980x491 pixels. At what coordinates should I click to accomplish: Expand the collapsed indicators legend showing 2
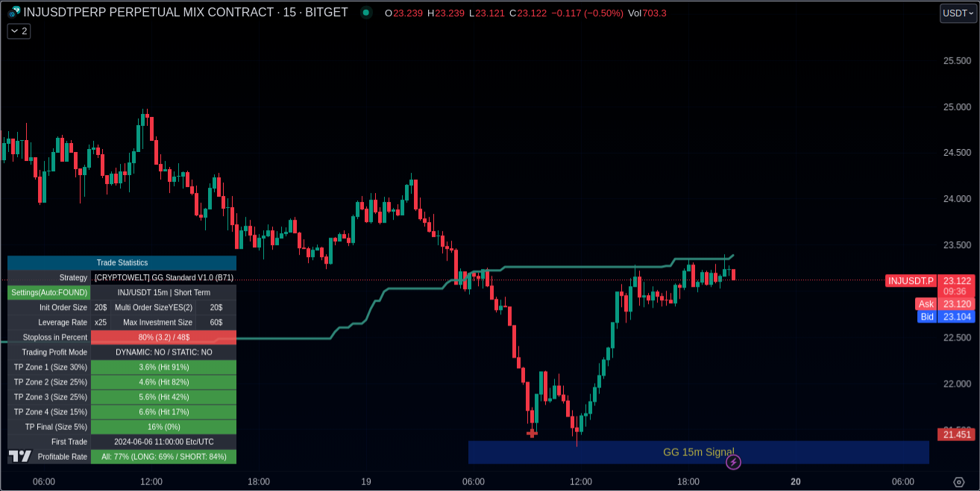tap(19, 31)
